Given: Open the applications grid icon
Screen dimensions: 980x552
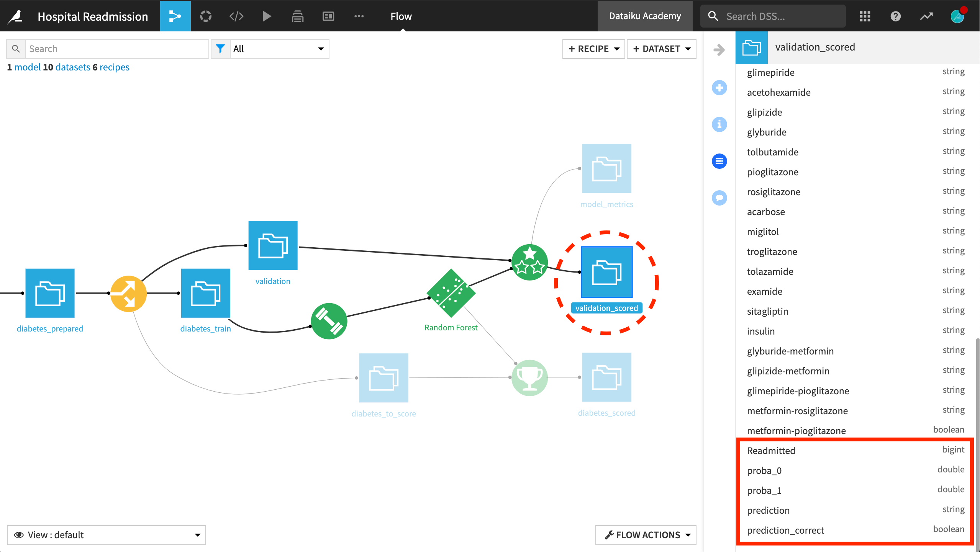Looking at the screenshot, I should 865,16.
